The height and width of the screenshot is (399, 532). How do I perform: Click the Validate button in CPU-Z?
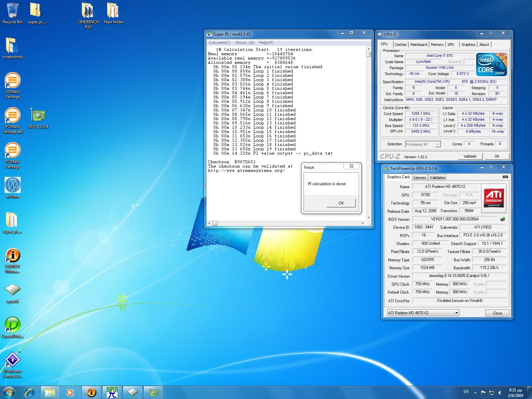469,156
